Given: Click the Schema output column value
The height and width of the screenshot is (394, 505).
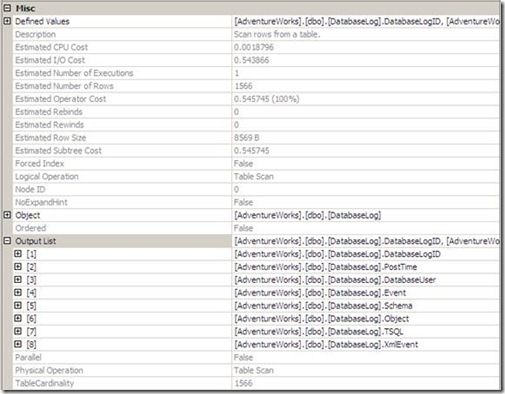Looking at the screenshot, I should (x=323, y=306).
